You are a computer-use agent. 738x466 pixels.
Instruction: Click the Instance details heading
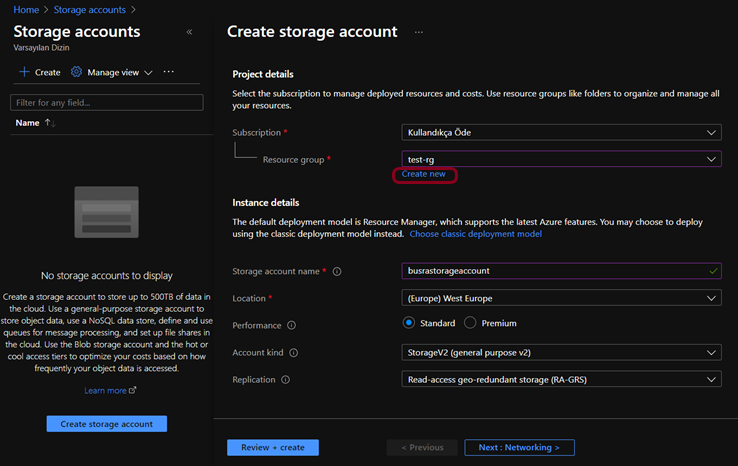tap(265, 202)
